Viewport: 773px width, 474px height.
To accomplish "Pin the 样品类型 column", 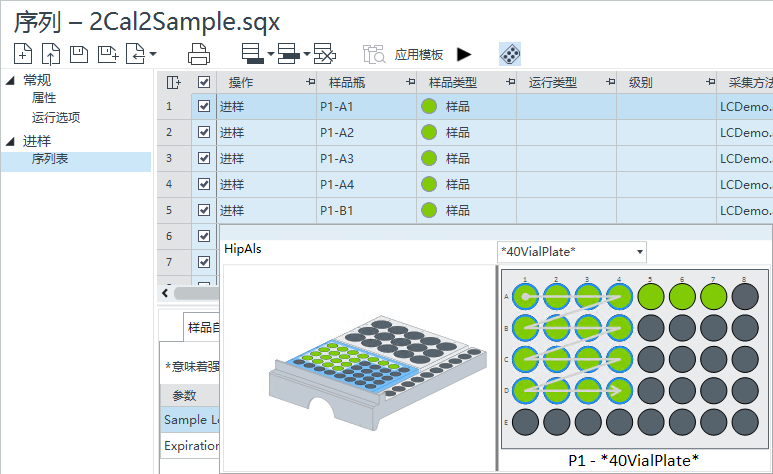I will pos(510,82).
